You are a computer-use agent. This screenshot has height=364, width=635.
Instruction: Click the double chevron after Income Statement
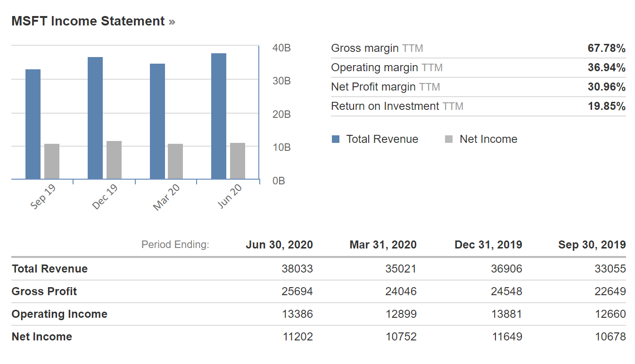point(172,22)
